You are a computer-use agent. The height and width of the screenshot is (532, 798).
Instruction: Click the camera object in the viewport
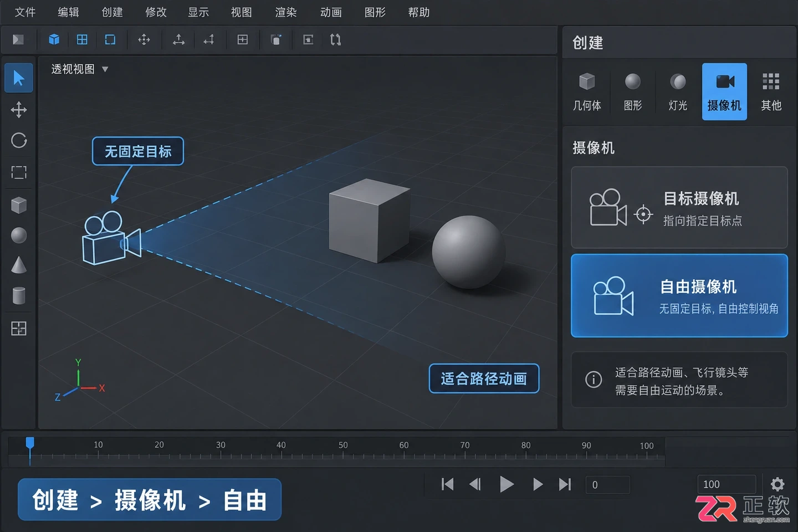coord(112,238)
